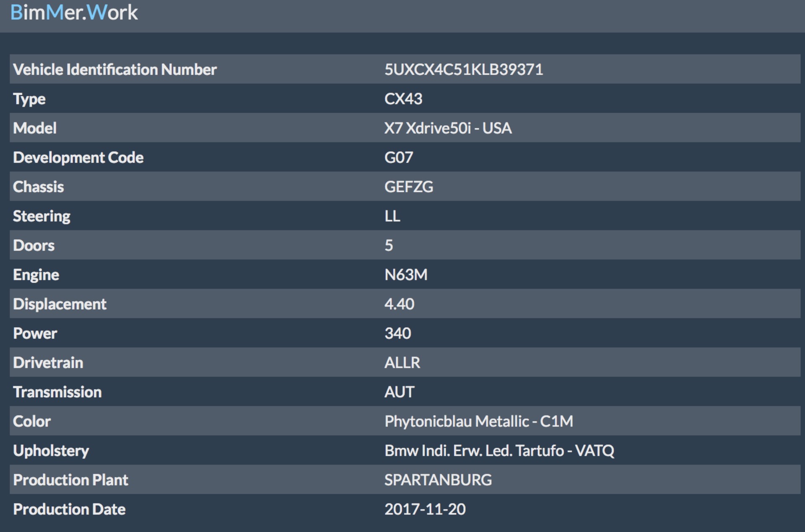Select the displacement value 4.40

[x=399, y=304]
